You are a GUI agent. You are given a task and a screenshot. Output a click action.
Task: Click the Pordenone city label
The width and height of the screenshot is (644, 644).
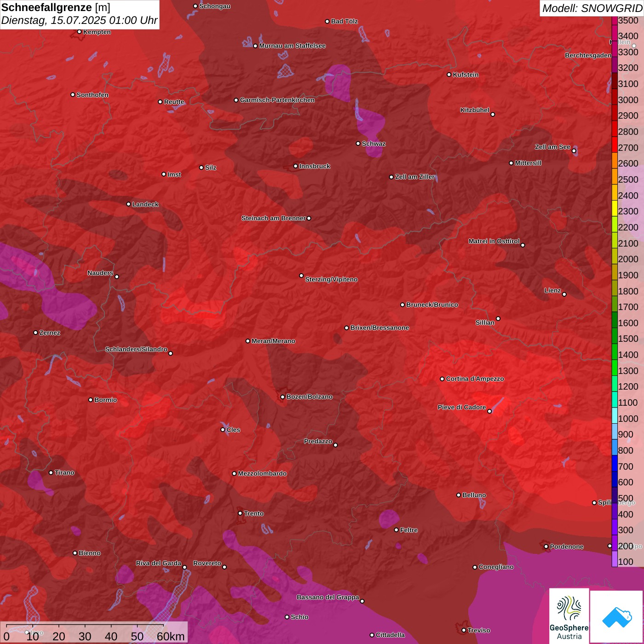click(x=567, y=546)
